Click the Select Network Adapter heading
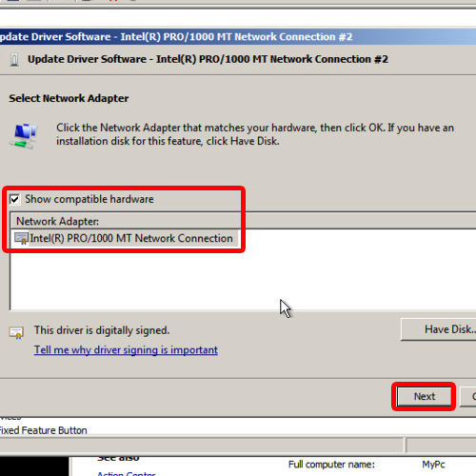The image size is (476, 476). [x=69, y=98]
